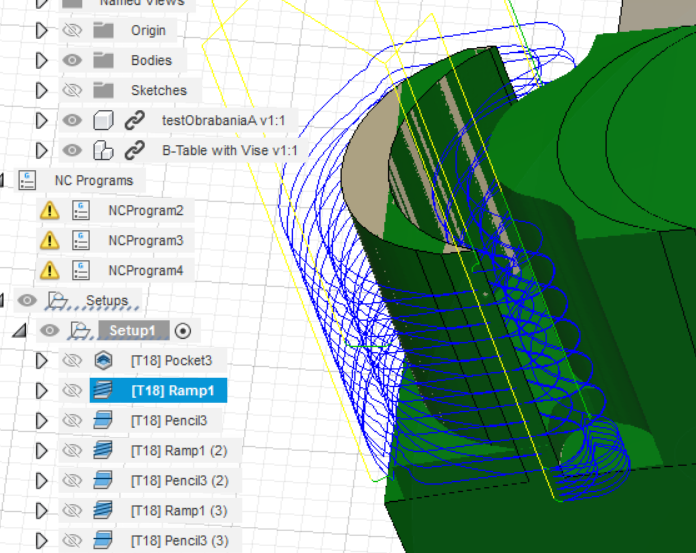696x553 pixels.
Task: Click the NC Programs G-code icon
Action: [28, 180]
